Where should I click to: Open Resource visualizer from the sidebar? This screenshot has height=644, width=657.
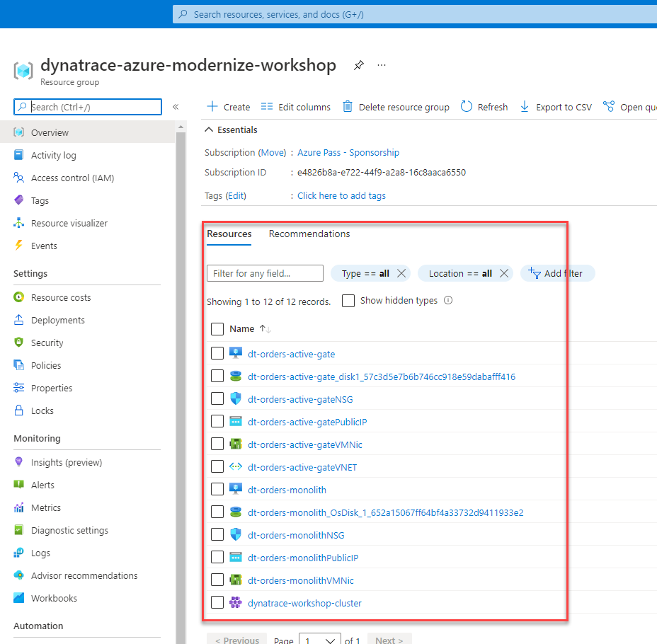click(69, 223)
